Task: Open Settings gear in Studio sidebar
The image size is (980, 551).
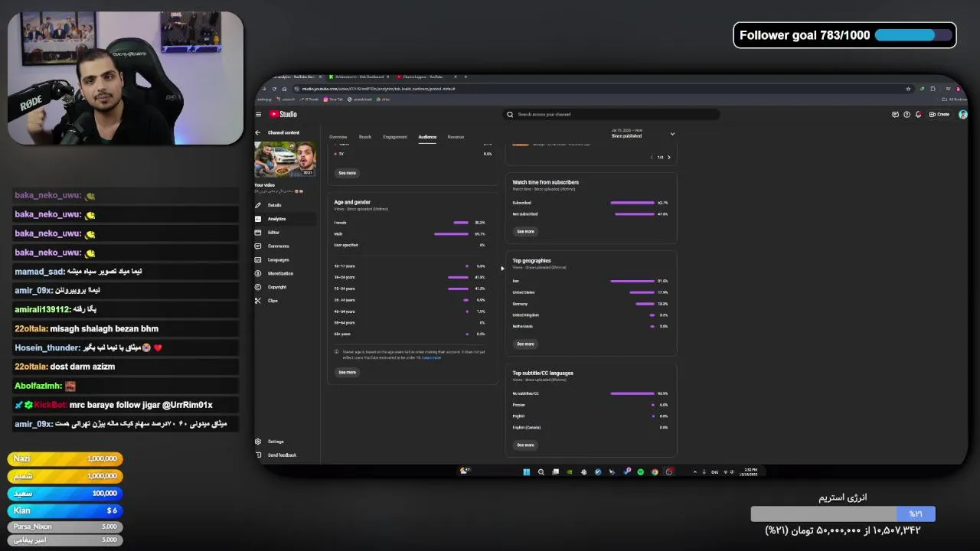Action: [x=259, y=442]
